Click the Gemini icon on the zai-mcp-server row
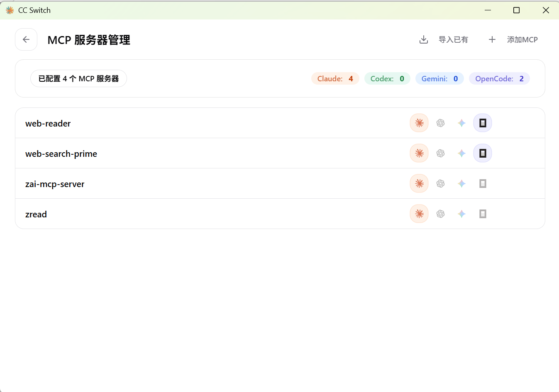The height and width of the screenshot is (392, 559). point(461,183)
